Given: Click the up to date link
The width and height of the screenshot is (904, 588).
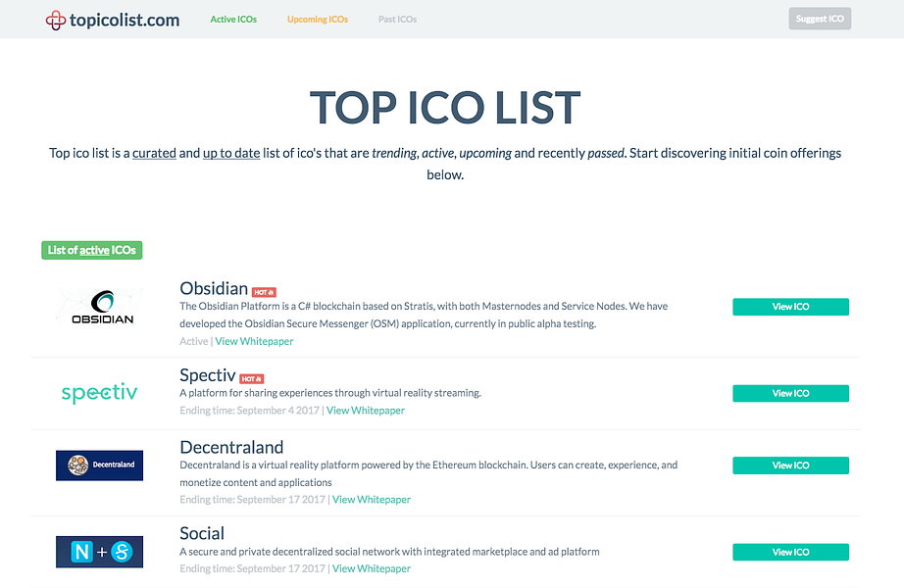Looking at the screenshot, I should click(x=230, y=153).
